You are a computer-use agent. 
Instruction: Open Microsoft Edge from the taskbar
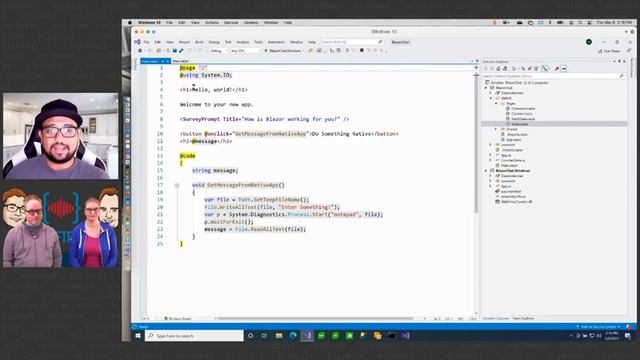coord(293,336)
